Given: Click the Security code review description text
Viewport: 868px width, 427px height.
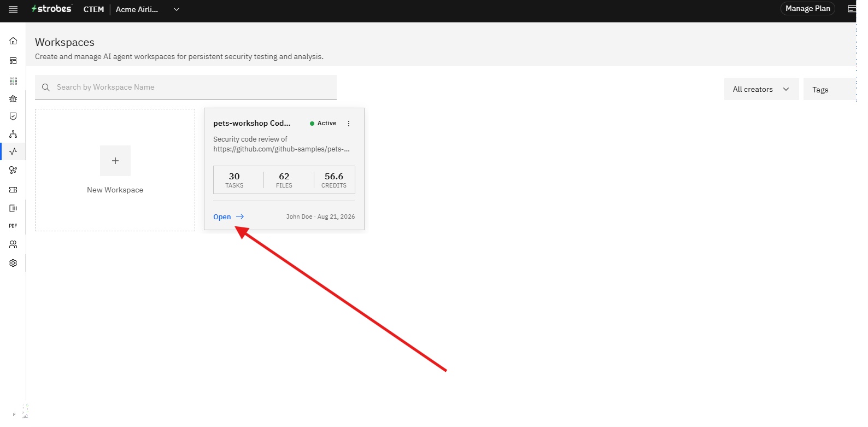Looking at the screenshot, I should 281,144.
